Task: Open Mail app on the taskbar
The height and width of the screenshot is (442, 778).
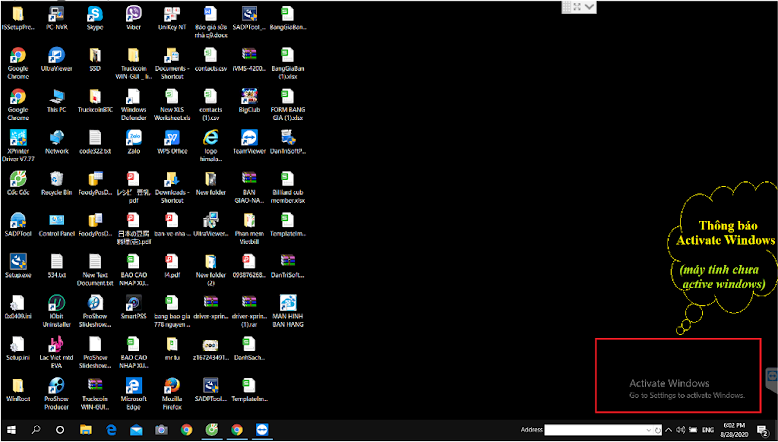Action: click(136, 430)
